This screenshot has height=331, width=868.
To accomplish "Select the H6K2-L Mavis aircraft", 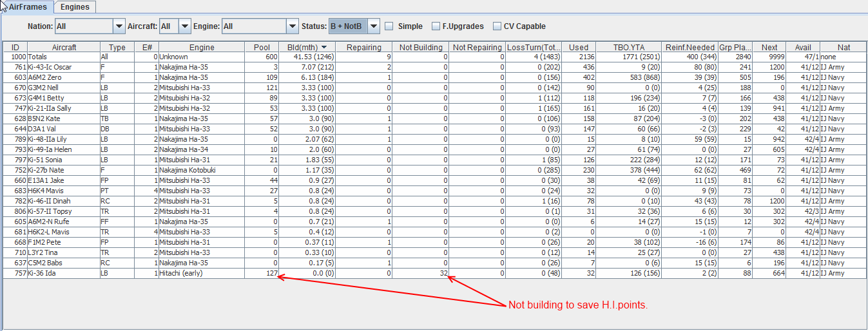I will pos(64,232).
